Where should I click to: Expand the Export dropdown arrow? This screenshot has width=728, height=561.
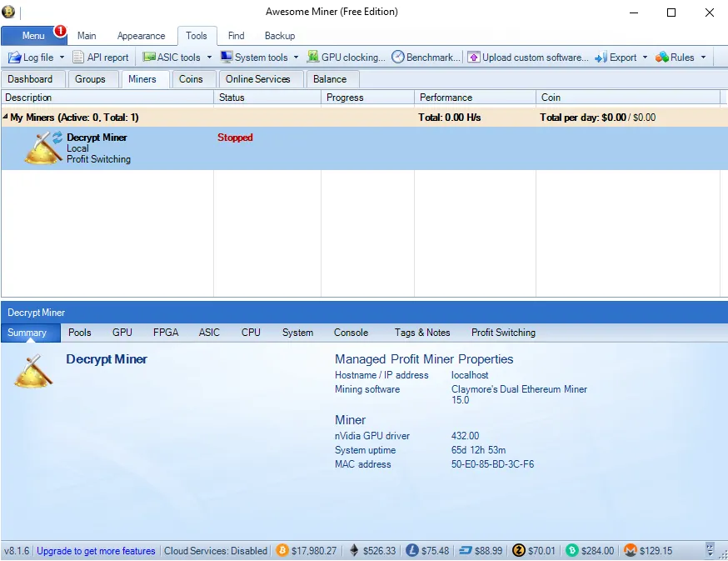click(x=645, y=58)
